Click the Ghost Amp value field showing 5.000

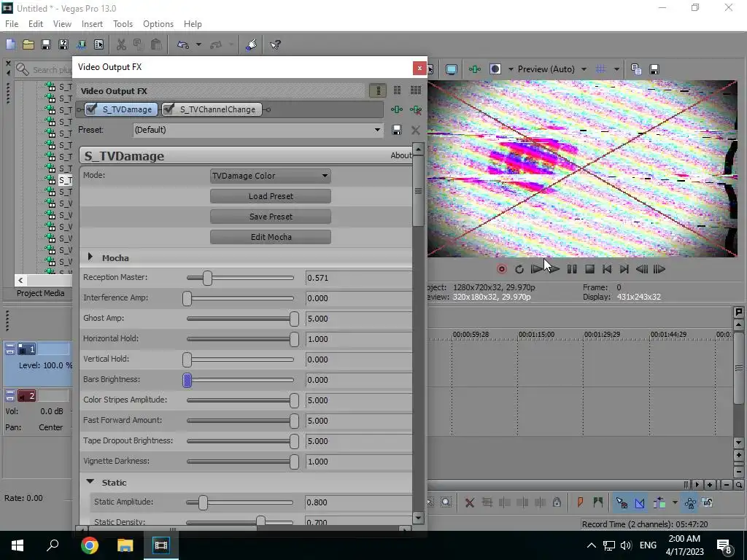[358, 319]
